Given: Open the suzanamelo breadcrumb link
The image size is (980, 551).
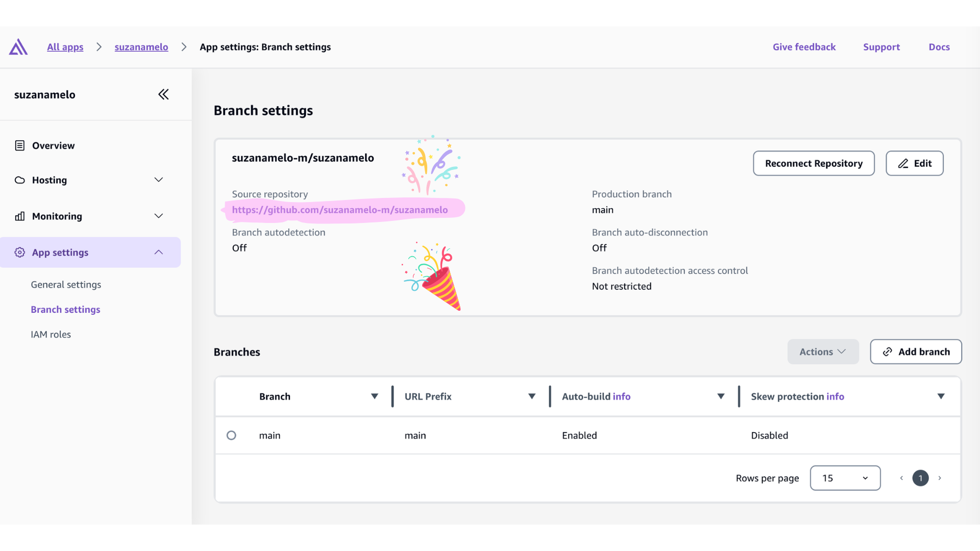Looking at the screenshot, I should click(141, 47).
